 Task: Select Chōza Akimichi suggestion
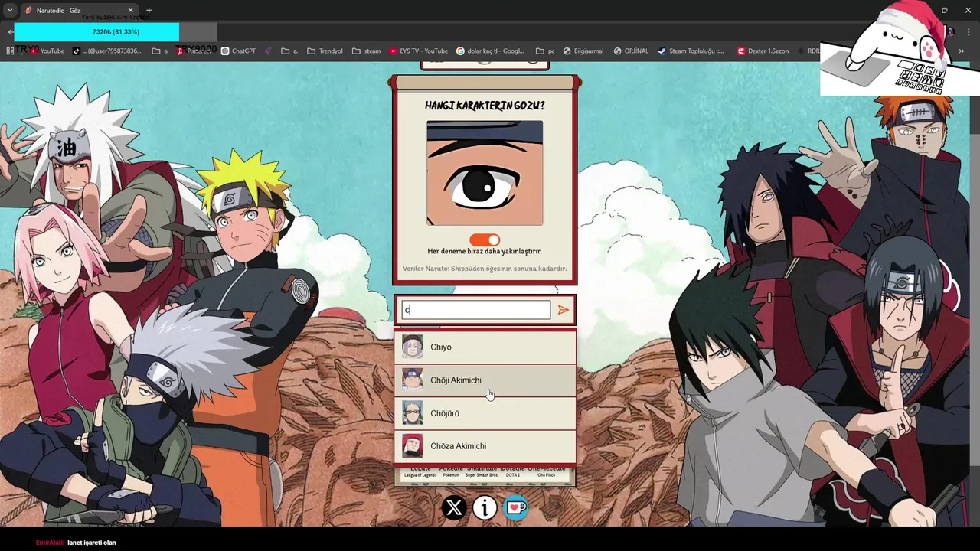coord(485,446)
